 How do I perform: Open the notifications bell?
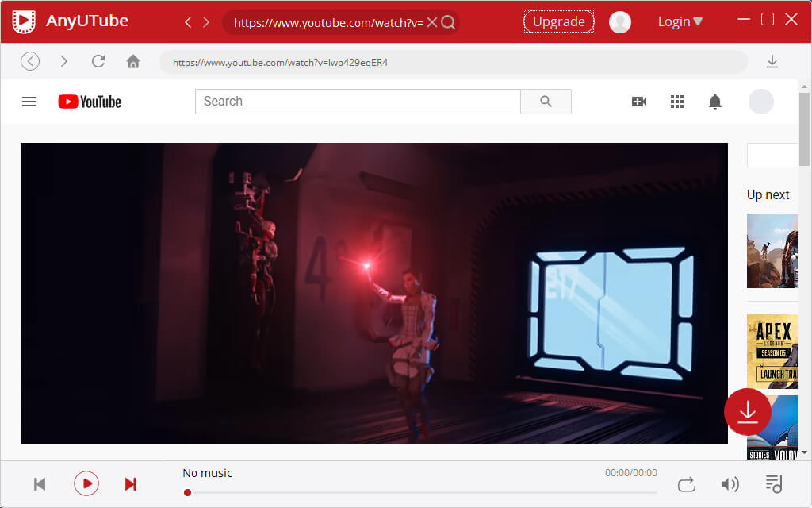click(715, 102)
